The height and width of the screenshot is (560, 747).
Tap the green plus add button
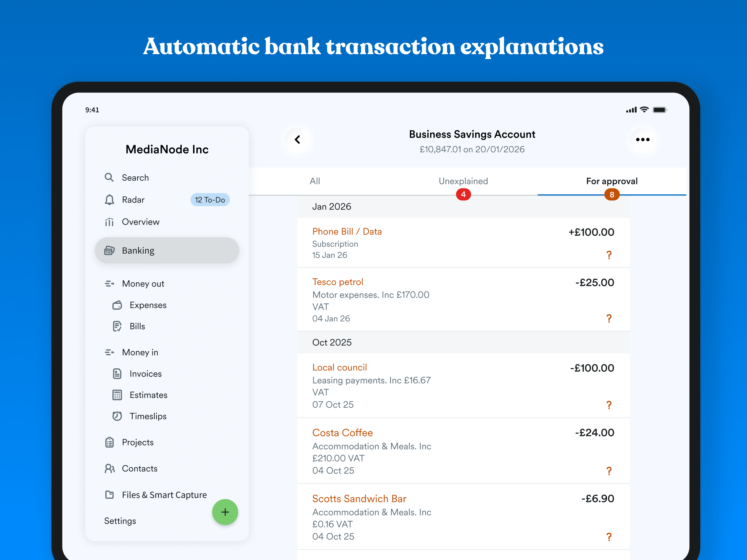coord(225,512)
